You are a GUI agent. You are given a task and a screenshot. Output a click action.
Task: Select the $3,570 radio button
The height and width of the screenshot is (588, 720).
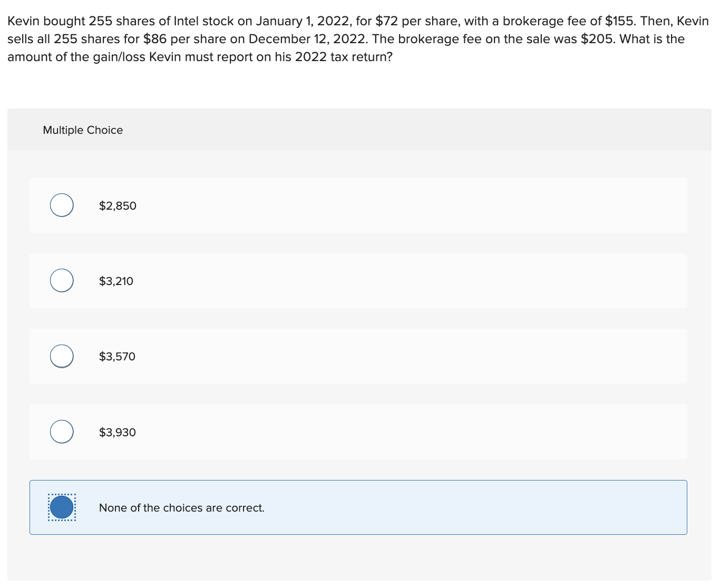[61, 356]
